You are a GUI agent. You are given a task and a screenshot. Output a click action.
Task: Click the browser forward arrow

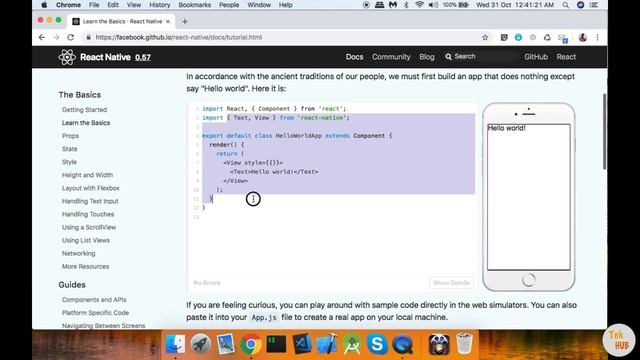(56, 37)
